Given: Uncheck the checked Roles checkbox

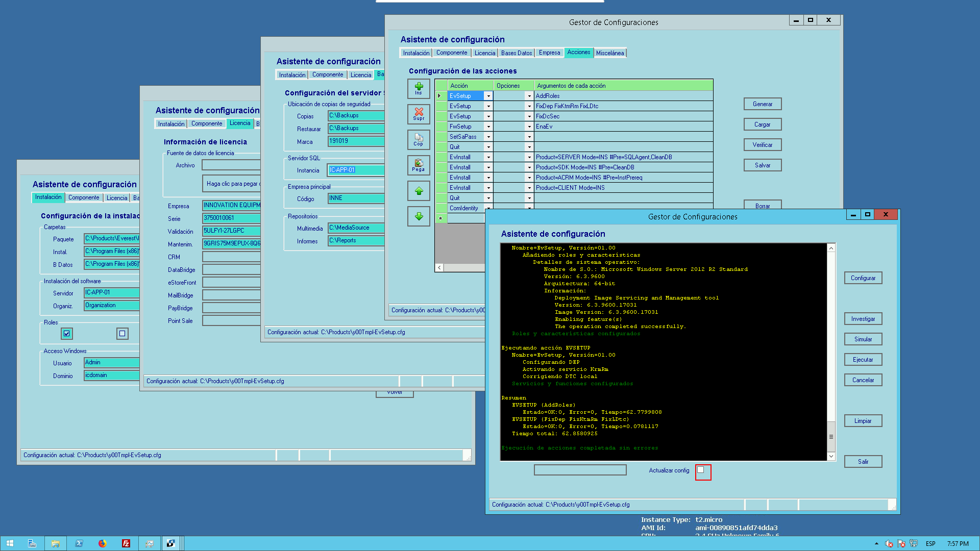Looking at the screenshot, I should (x=67, y=334).
